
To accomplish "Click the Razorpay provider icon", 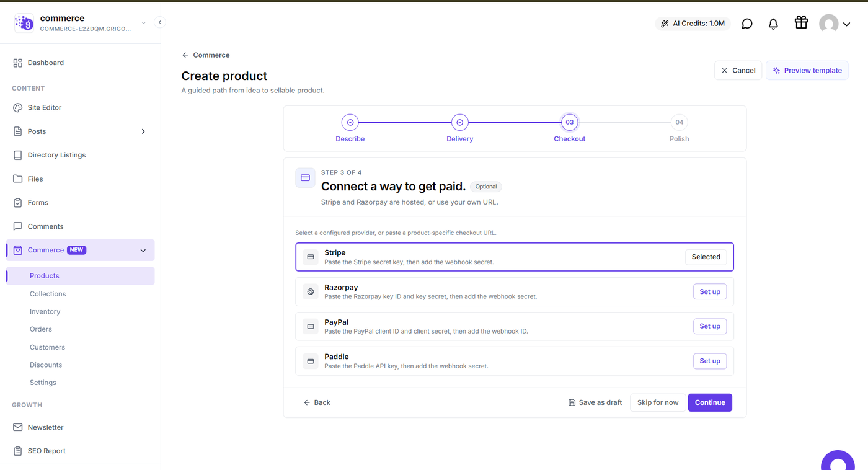I will click(311, 291).
